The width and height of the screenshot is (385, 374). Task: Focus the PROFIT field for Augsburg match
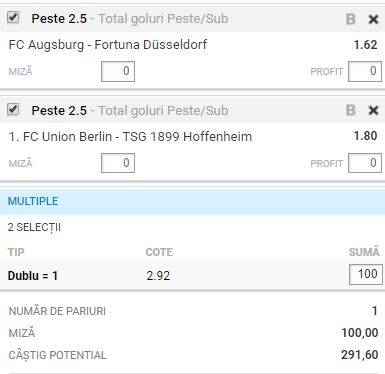(x=365, y=71)
